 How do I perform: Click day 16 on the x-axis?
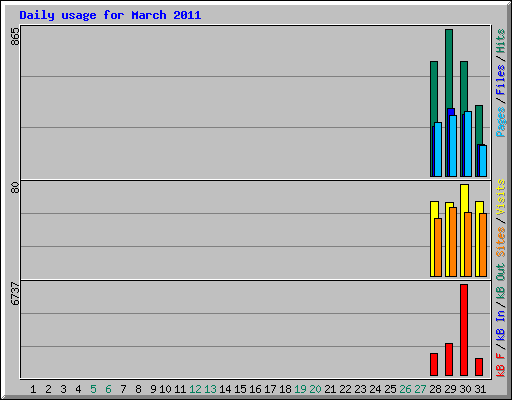coord(255,389)
